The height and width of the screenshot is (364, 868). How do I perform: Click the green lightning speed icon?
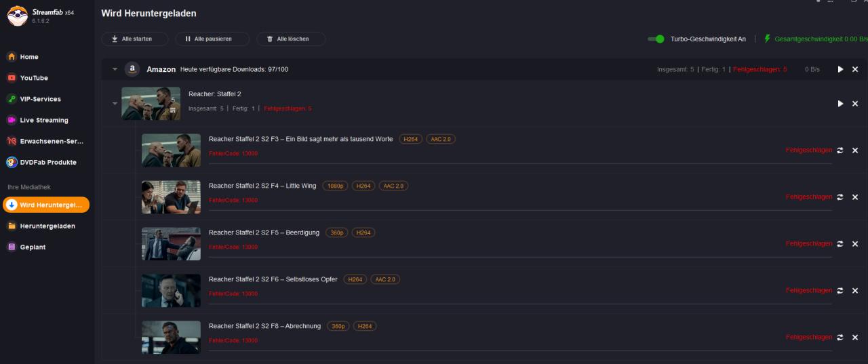[x=768, y=39]
